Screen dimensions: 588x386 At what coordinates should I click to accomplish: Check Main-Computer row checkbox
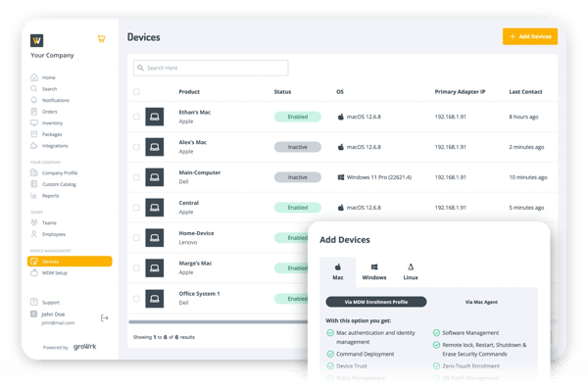tap(136, 177)
